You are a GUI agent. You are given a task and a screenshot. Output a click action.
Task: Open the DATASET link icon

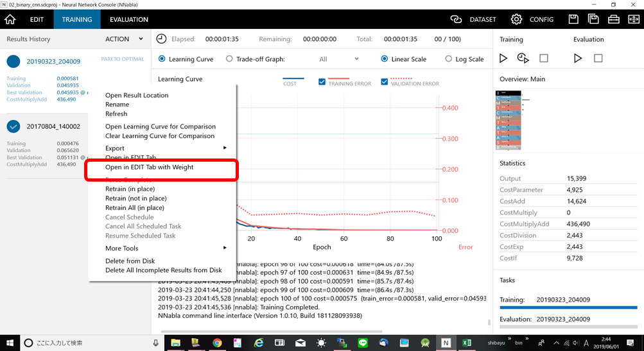[456, 19]
